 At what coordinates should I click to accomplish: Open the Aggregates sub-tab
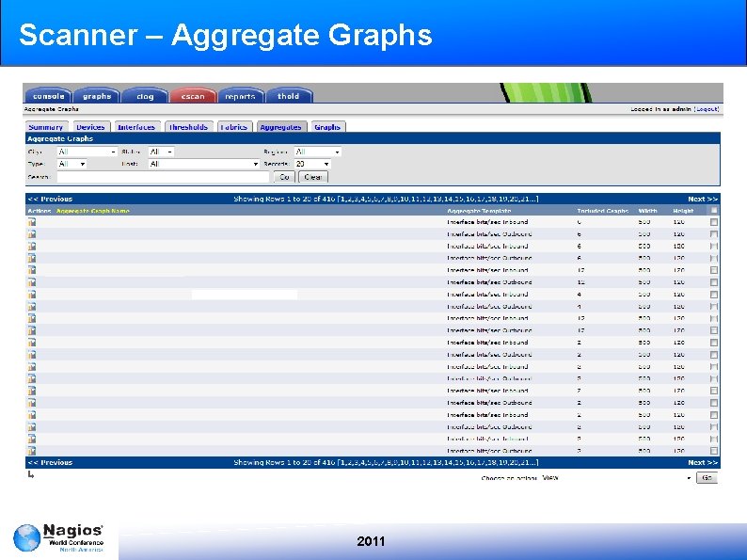point(281,127)
